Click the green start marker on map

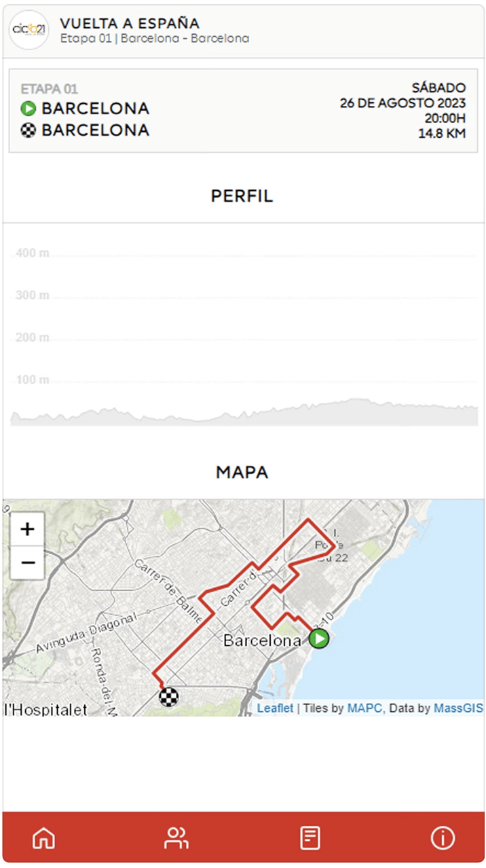pos(319,638)
